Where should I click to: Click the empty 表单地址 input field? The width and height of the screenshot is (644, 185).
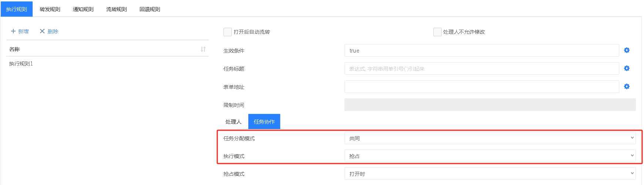click(x=481, y=87)
